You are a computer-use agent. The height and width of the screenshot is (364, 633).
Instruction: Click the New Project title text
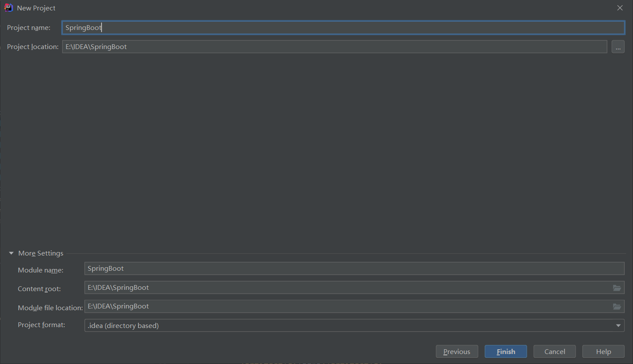pyautogui.click(x=36, y=8)
